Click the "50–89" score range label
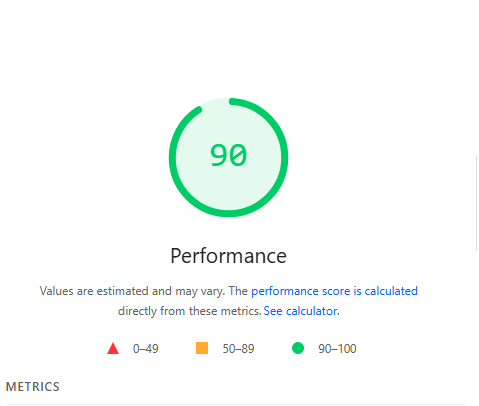 238,349
